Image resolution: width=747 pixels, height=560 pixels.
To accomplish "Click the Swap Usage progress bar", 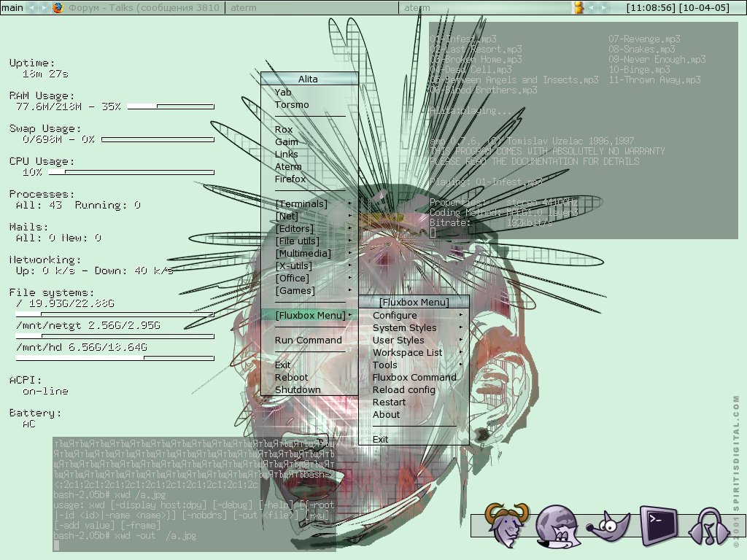I will click(158, 139).
